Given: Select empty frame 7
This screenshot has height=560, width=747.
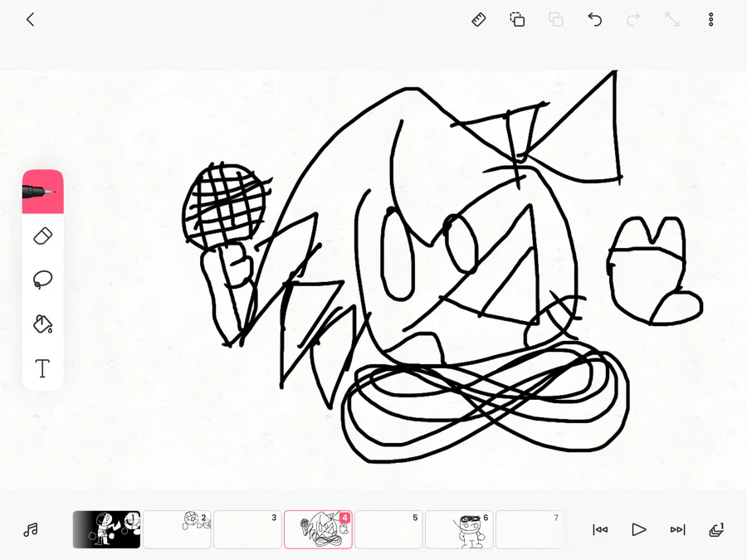Looking at the screenshot, I should point(530,529).
